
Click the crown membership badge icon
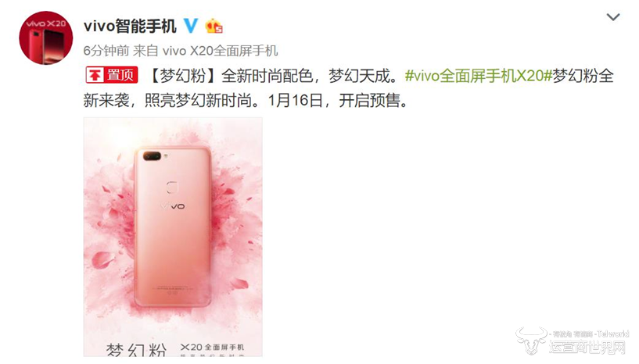pos(214,27)
